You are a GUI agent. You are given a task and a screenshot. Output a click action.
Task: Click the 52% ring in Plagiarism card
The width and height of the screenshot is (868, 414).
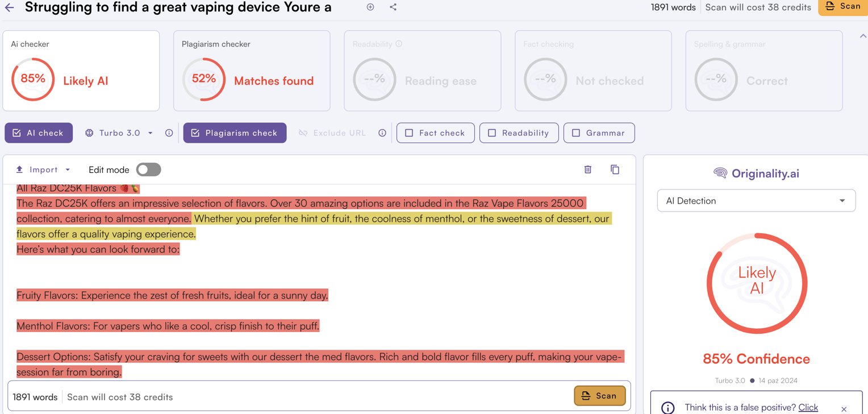pos(204,79)
